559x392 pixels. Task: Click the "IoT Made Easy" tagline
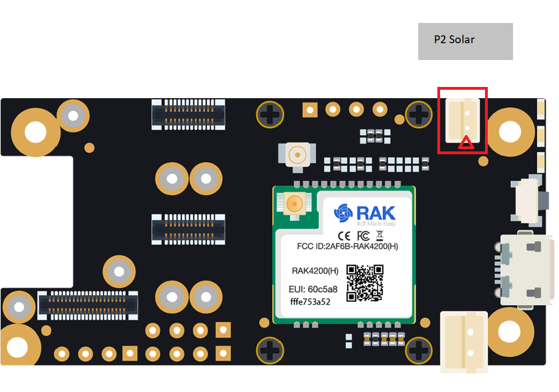[x=376, y=224]
